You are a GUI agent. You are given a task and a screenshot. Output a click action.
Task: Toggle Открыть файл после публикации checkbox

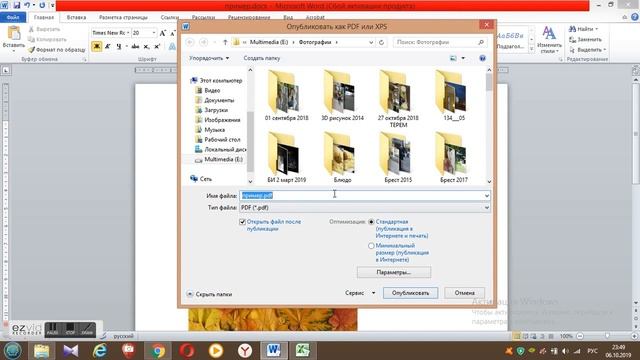click(x=242, y=222)
